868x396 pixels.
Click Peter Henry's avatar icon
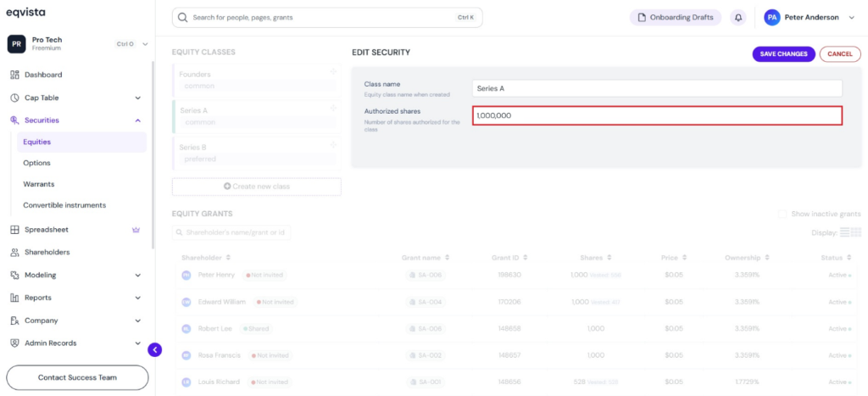[186, 276]
